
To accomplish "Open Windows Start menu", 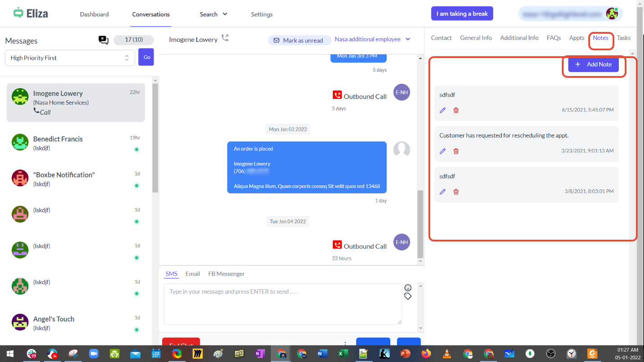I will click(x=10, y=354).
